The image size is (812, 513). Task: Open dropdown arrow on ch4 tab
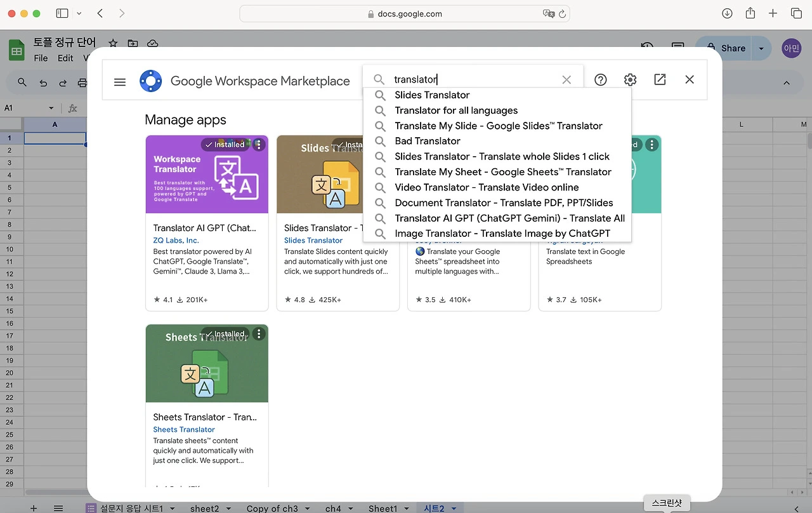tap(350, 509)
